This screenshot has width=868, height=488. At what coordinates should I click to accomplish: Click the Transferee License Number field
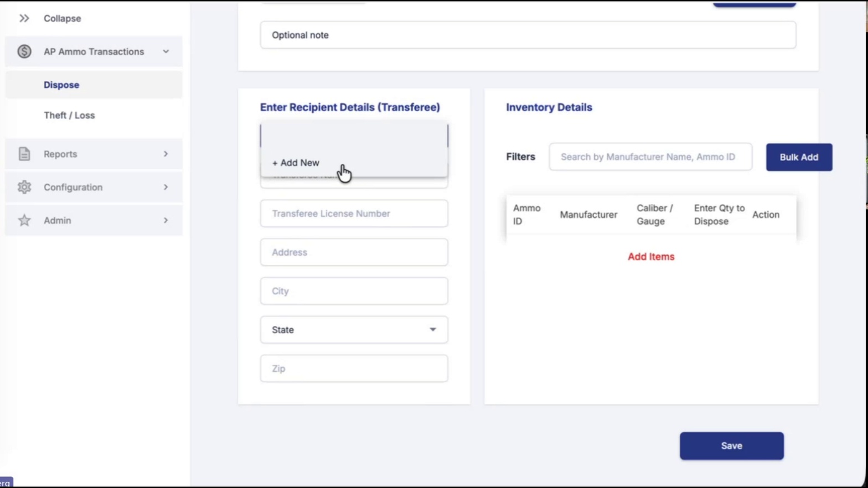click(x=354, y=214)
